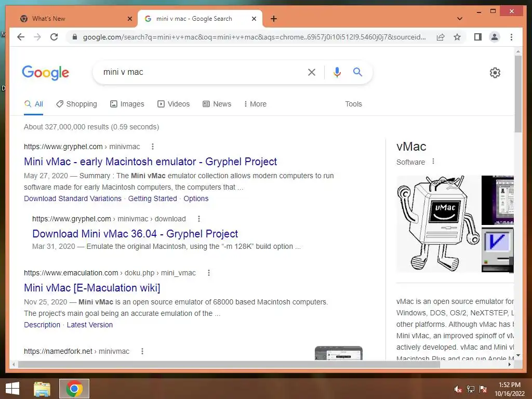This screenshot has height=399, width=532.
Task: Open the Chrome side panel
Action: coord(478,37)
